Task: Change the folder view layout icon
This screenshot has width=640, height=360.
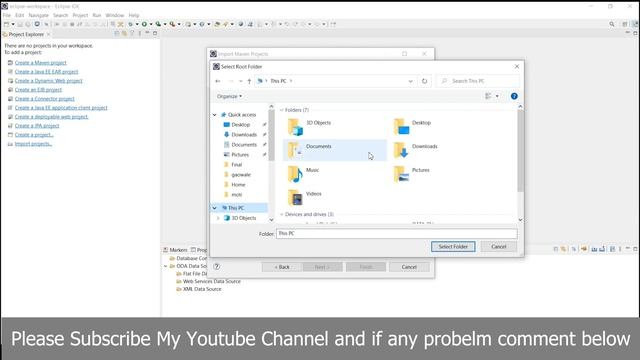Action: (x=488, y=96)
